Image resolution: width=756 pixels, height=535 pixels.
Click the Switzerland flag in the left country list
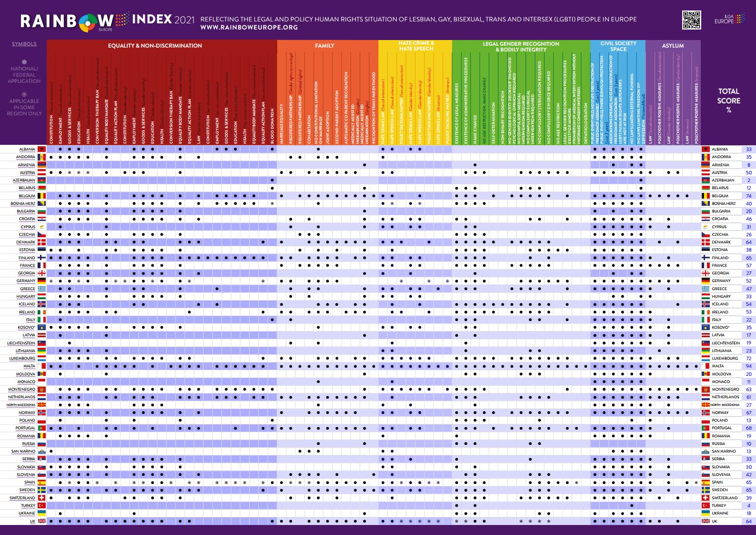(41, 498)
